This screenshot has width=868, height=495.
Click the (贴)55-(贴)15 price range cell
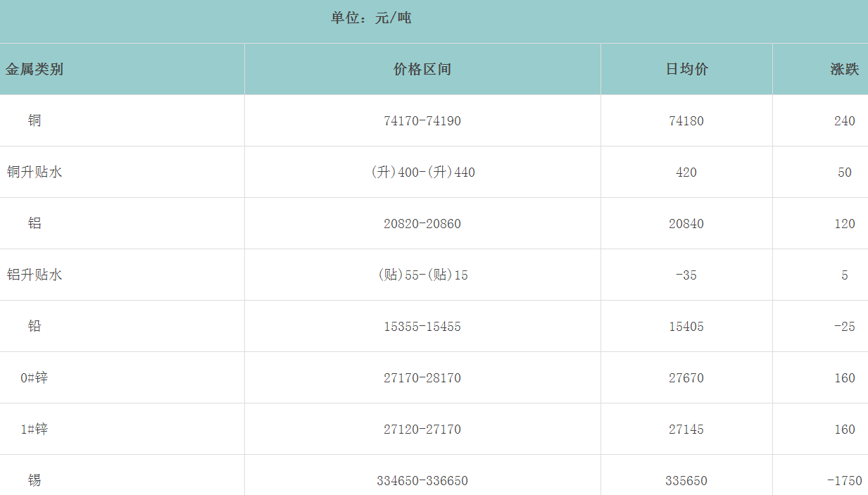[x=422, y=275]
